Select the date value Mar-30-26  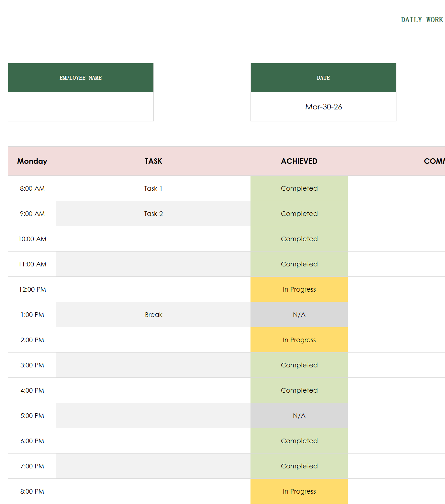pos(323,107)
